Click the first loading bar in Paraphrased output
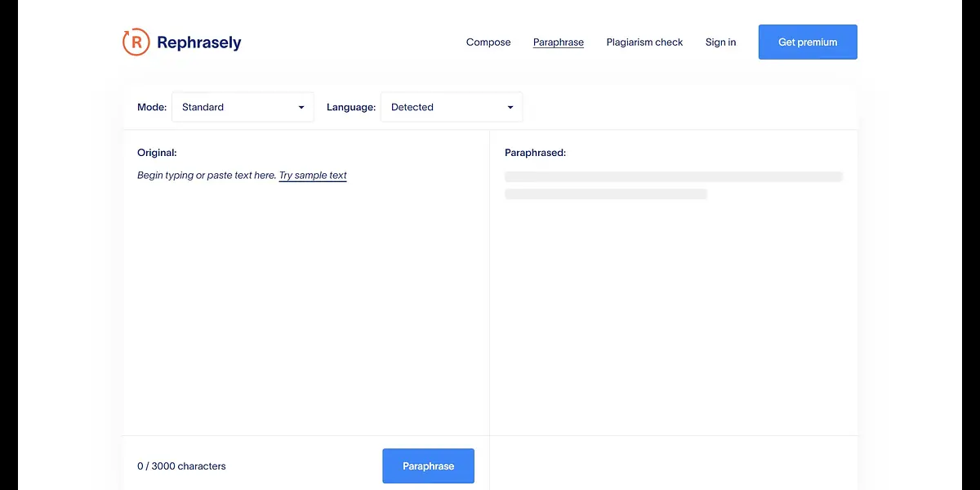This screenshot has width=980, height=490. point(673,176)
